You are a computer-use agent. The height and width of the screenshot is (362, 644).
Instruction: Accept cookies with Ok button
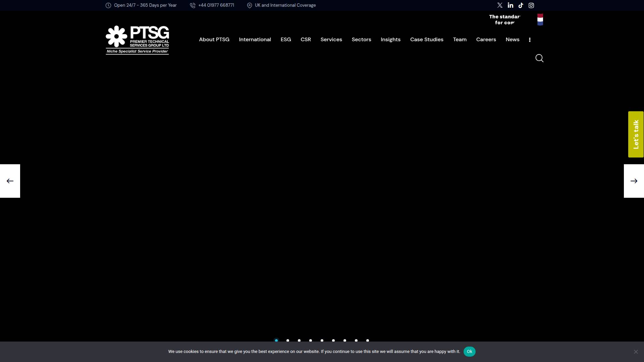click(469, 352)
